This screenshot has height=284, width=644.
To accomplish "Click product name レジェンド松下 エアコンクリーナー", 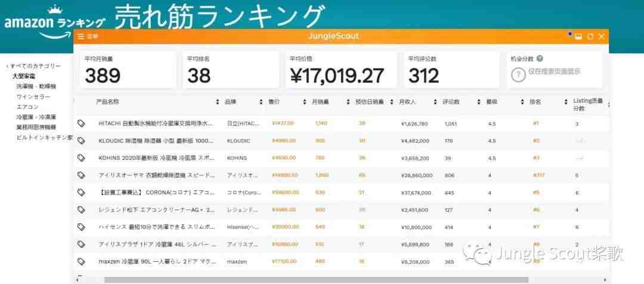I will pyautogui.click(x=156, y=209).
